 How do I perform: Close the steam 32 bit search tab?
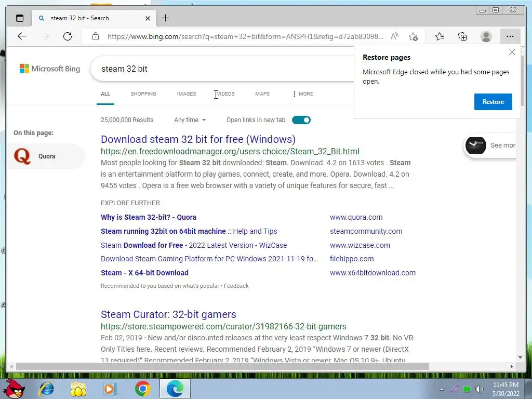[148, 18]
